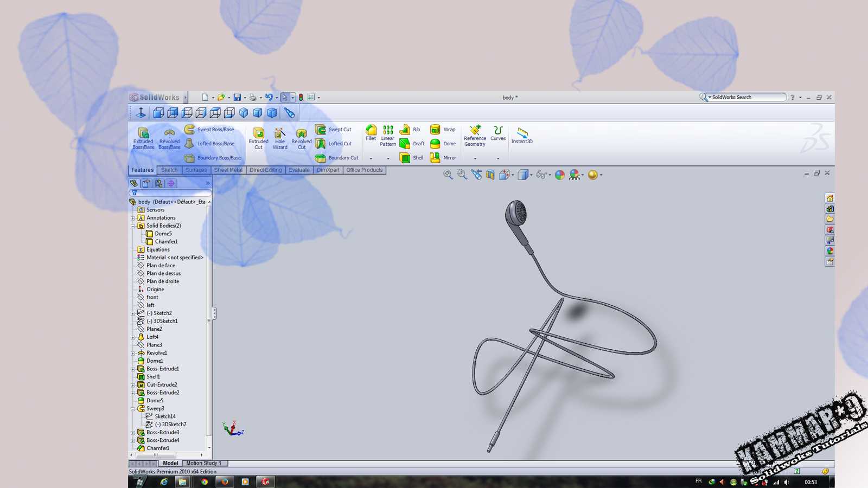Choose the Swept Boss/Base feature
Viewport: 868px width, 488px height.
209,130
